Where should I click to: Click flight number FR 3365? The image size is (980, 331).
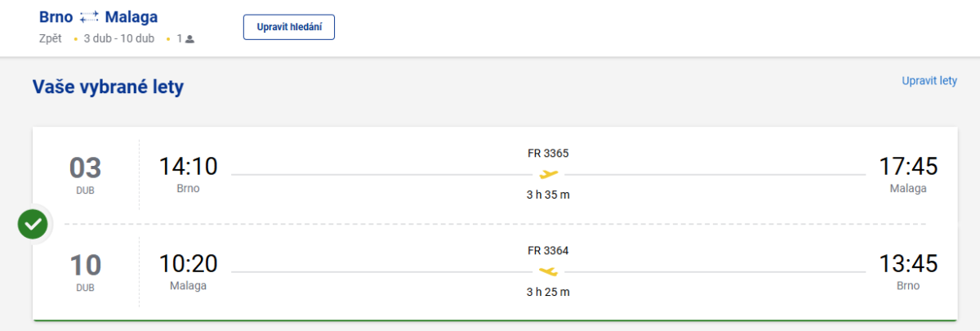click(548, 153)
